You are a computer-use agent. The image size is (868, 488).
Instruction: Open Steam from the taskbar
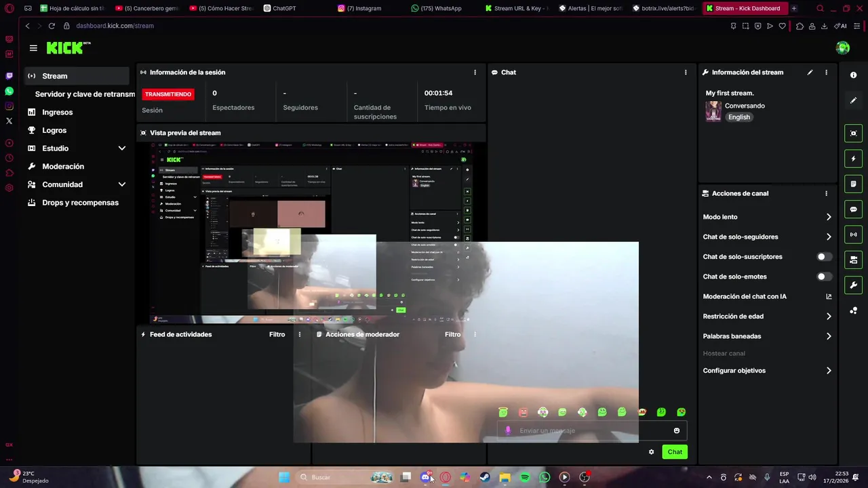(485, 477)
